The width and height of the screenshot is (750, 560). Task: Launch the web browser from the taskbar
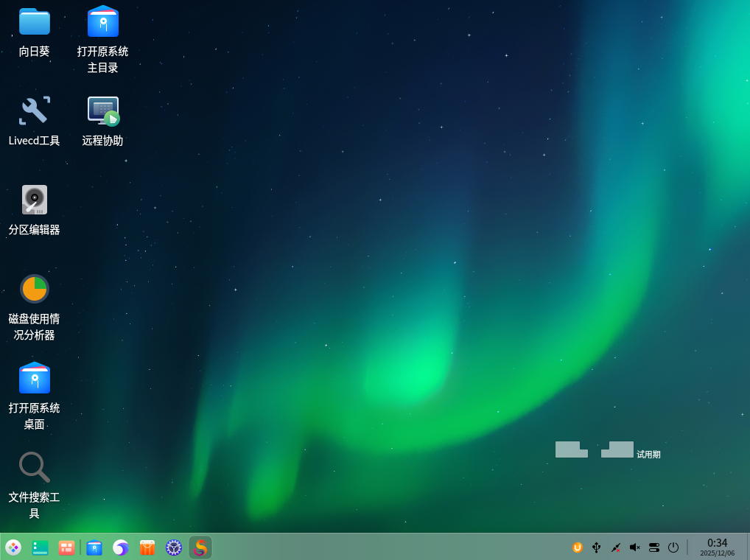(x=120, y=547)
